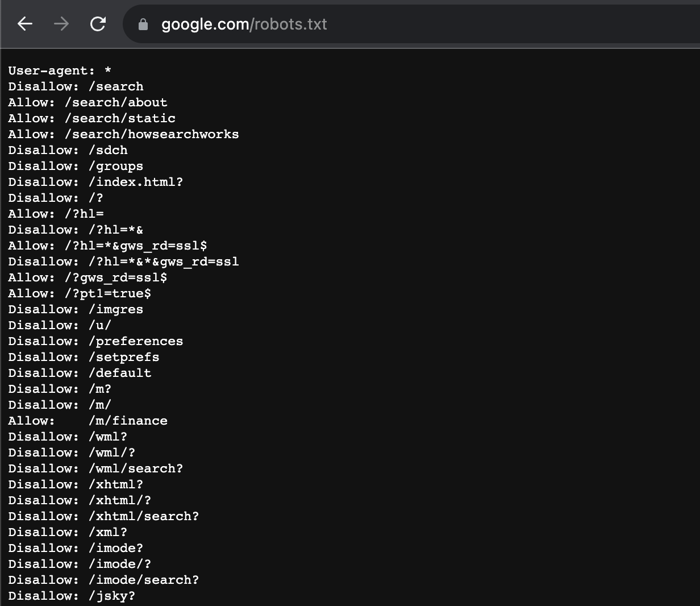The width and height of the screenshot is (700, 606).
Task: Open site info via the lock icon
Action: (x=143, y=24)
